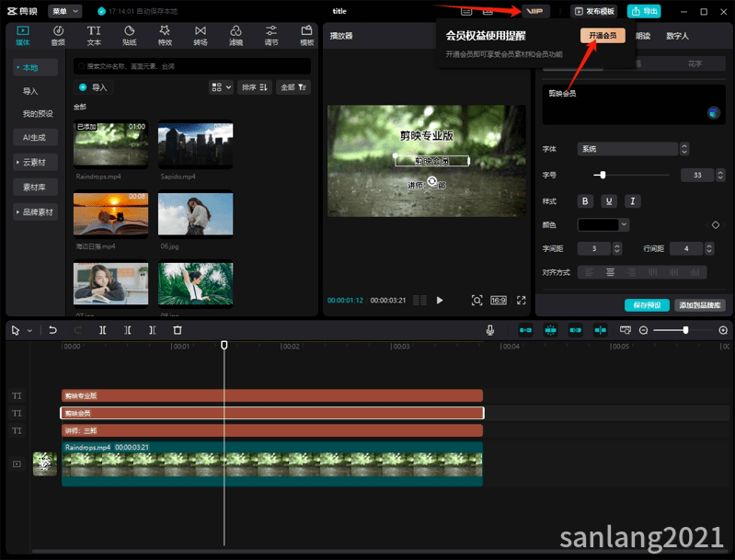This screenshot has height=560, width=735.
Task: Switch to the 媒体 media tab
Action: tap(22, 36)
